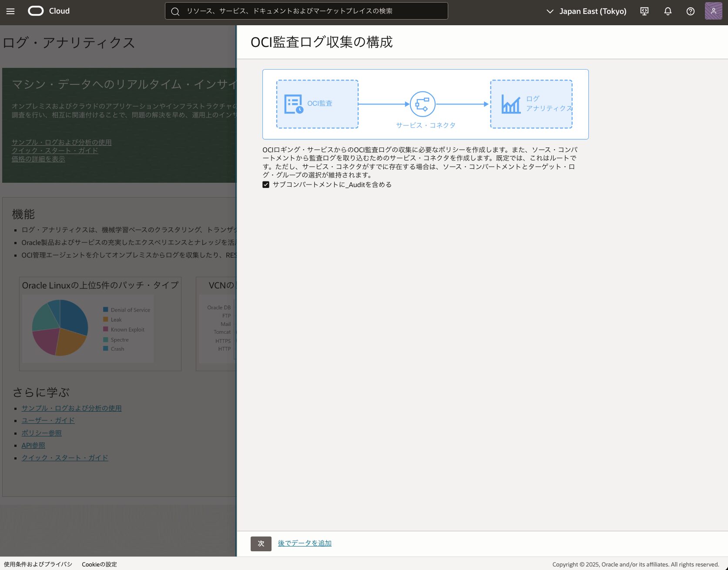
Task: Click the ログ・アナリティクス chart icon
Action: pyautogui.click(x=511, y=104)
